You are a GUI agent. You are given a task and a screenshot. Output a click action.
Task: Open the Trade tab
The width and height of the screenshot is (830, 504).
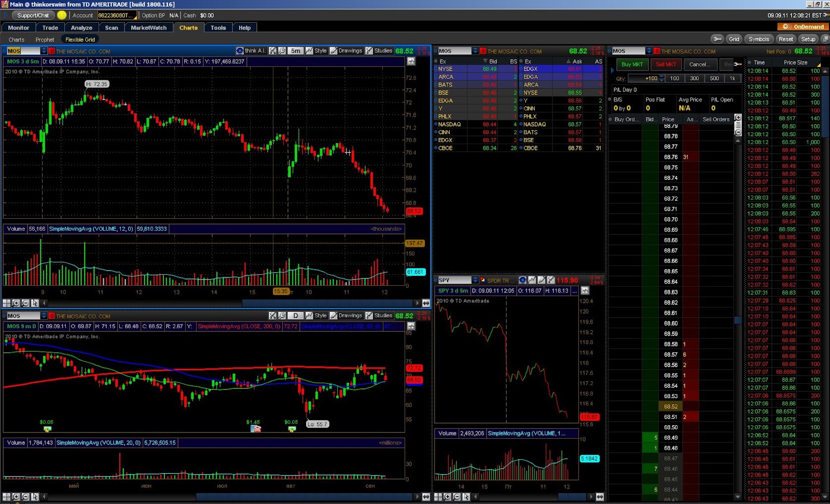click(x=50, y=27)
